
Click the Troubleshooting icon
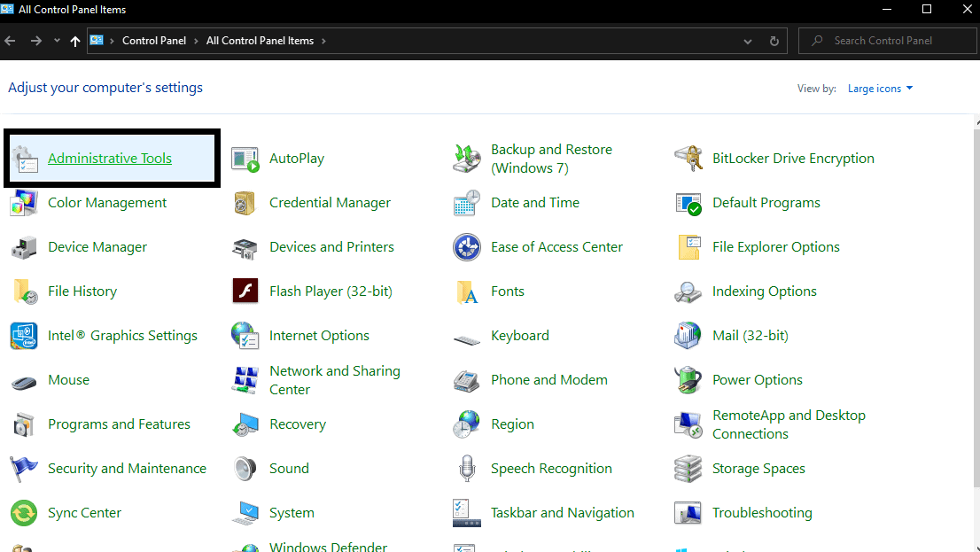[688, 513]
